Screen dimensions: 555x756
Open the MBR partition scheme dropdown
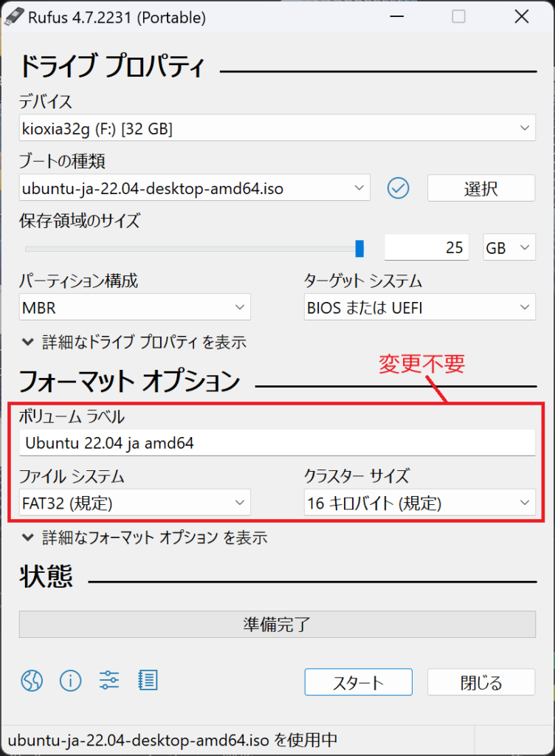pyautogui.click(x=135, y=307)
